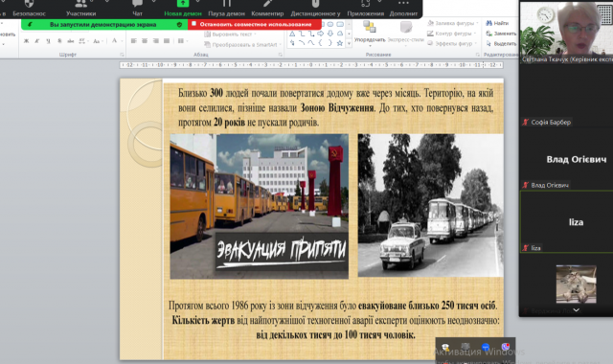Open the Абзац dialog launcher
Image resolution: width=613 pixels, height=364 pixels.
click(x=281, y=55)
